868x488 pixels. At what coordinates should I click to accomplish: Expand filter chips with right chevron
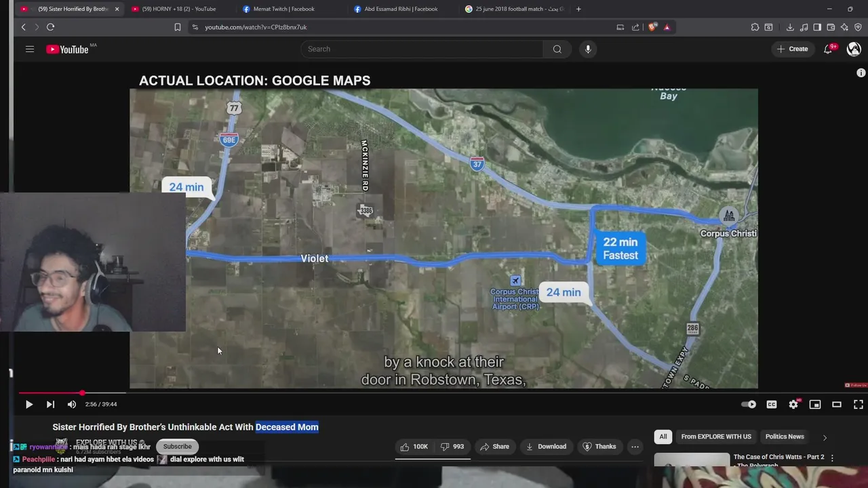(x=825, y=437)
